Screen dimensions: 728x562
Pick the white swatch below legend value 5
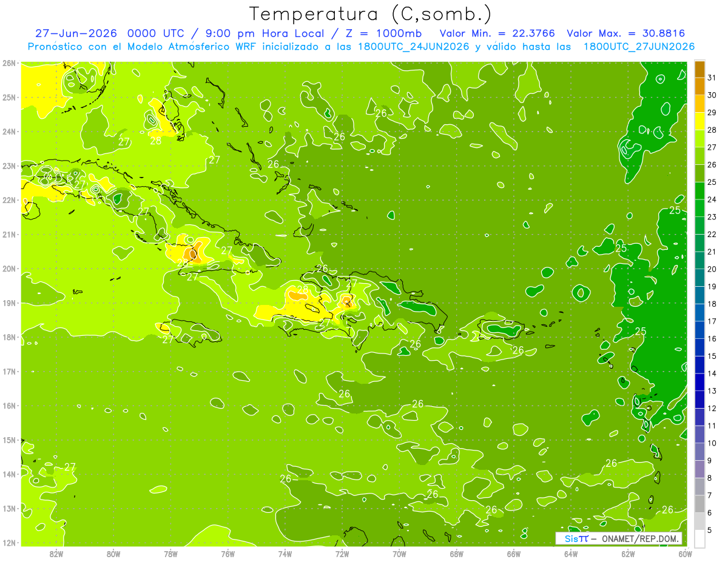click(x=699, y=539)
